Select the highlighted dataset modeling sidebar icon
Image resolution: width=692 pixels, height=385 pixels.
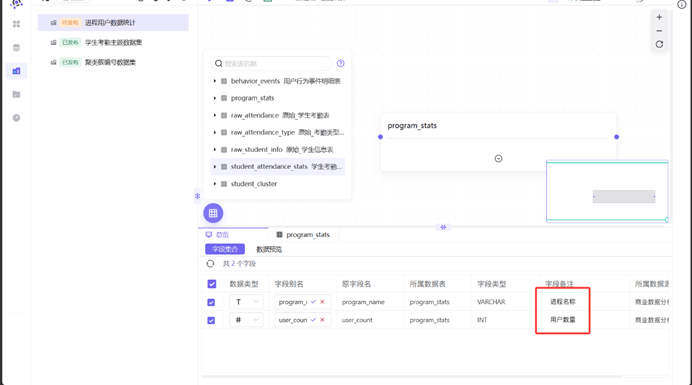pos(16,71)
